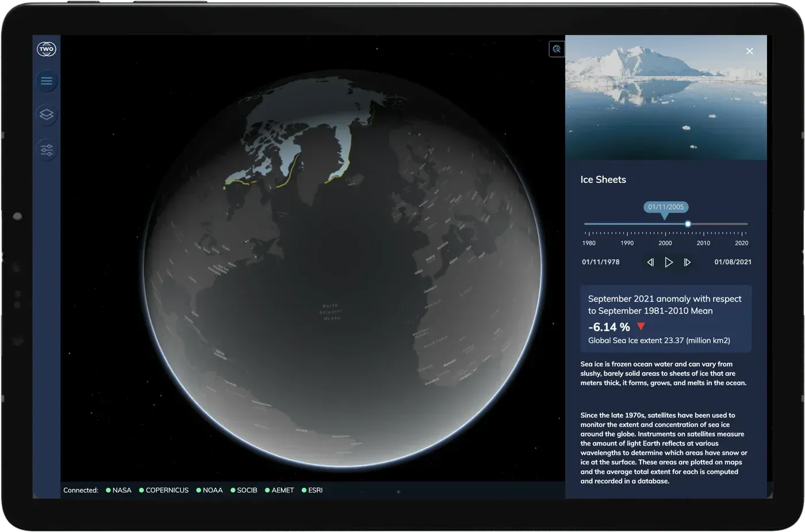Open the hamburger menu
The width and height of the screenshot is (805, 532).
click(x=47, y=81)
